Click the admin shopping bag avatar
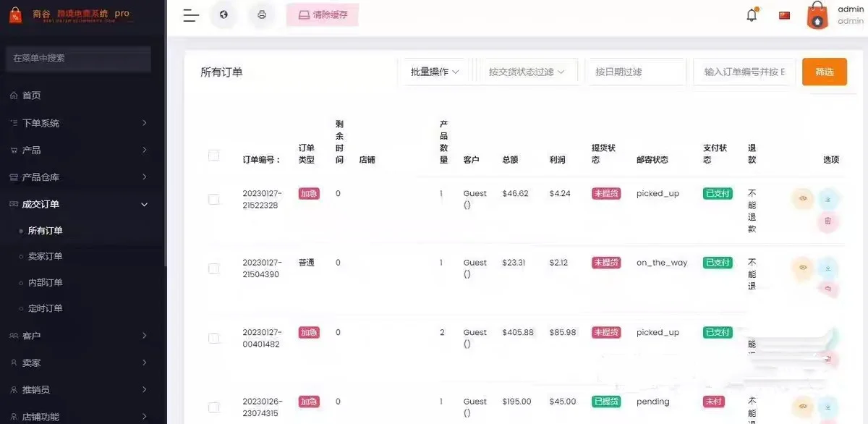The width and height of the screenshot is (868, 424). (x=817, y=15)
